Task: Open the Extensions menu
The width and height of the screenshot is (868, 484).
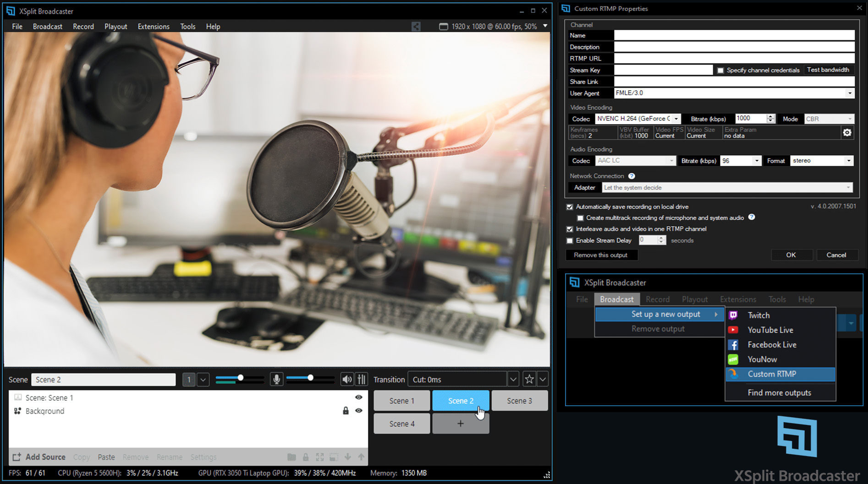Action: (x=154, y=27)
